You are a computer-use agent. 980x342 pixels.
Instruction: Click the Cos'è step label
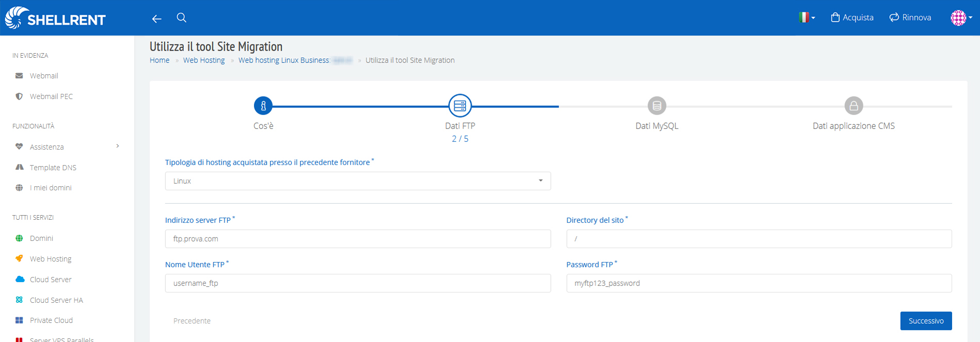click(x=263, y=126)
